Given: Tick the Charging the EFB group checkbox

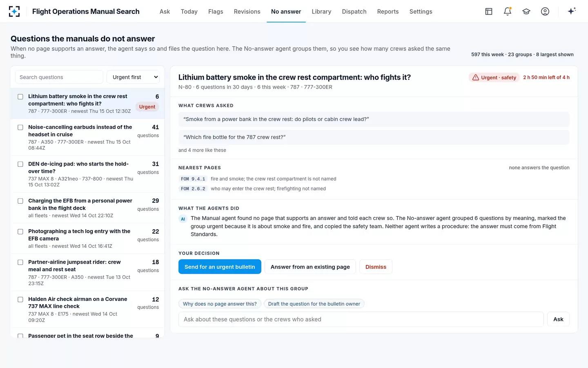Looking at the screenshot, I should pyautogui.click(x=20, y=201).
